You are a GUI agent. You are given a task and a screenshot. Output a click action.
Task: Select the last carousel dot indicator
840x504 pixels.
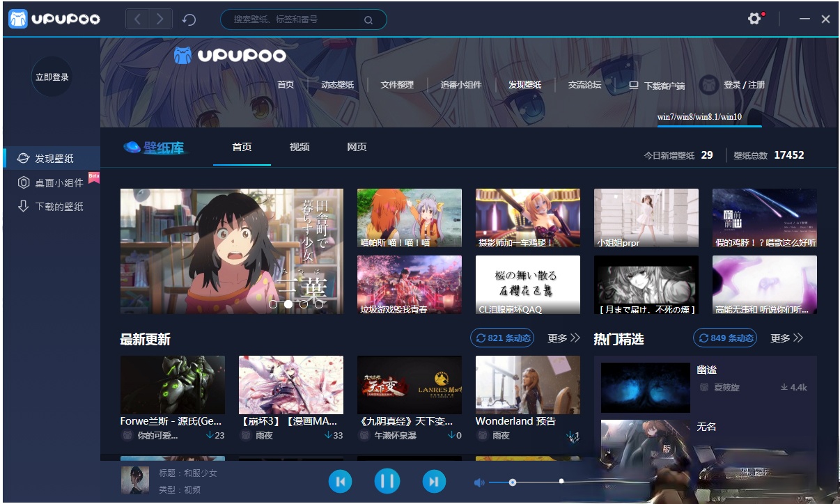coord(319,304)
